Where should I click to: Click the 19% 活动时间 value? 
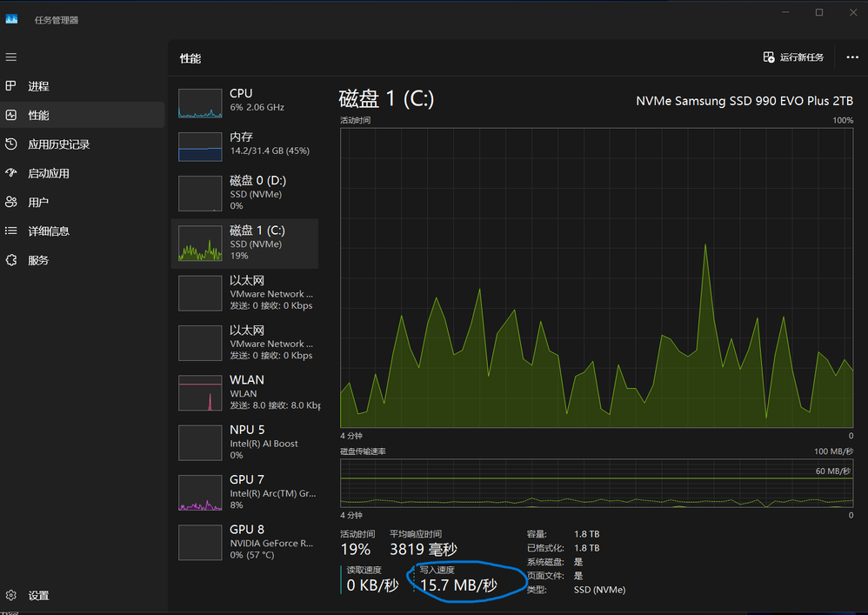tap(356, 549)
